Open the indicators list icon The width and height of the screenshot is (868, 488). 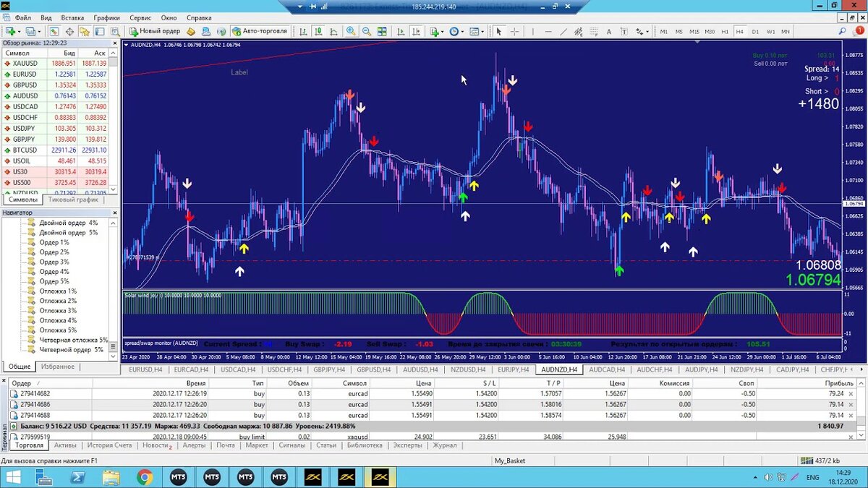coord(435,31)
